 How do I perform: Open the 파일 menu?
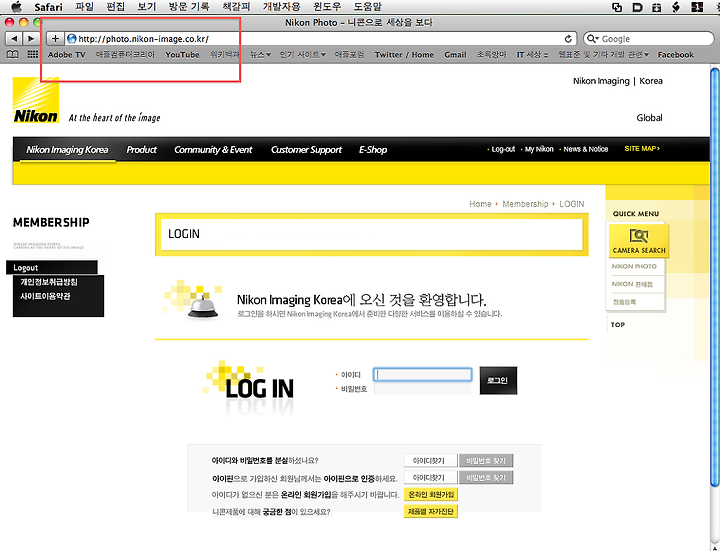tap(84, 7)
